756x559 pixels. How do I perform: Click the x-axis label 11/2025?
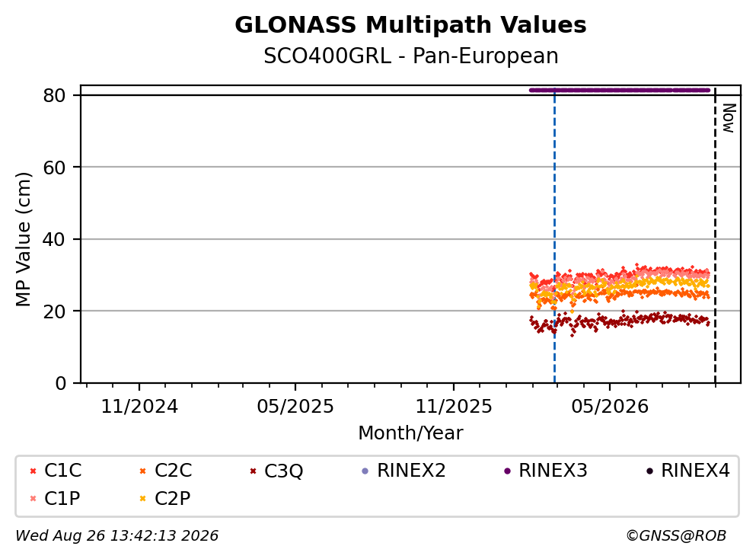click(454, 407)
